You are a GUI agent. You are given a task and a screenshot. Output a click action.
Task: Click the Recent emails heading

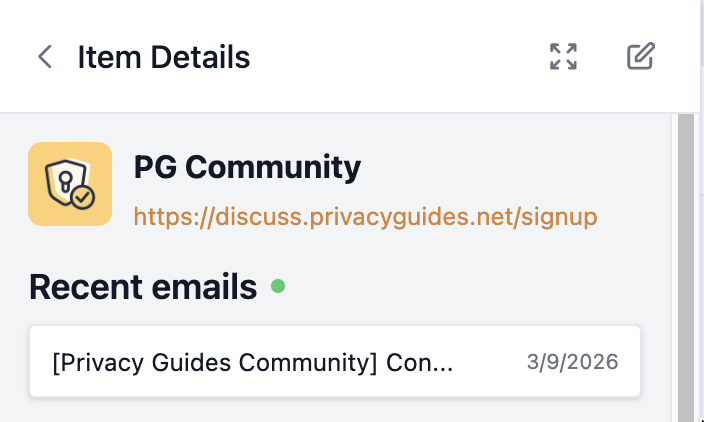coord(143,288)
